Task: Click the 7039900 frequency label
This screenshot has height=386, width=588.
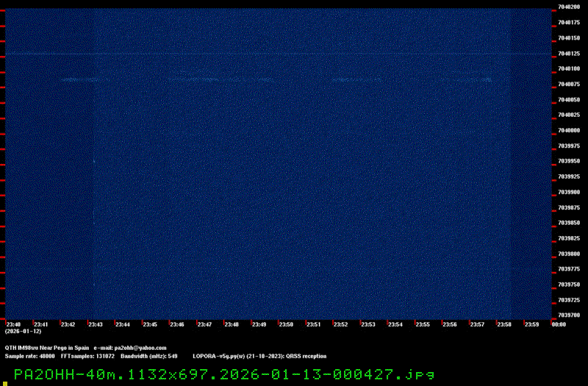Action: coord(569,192)
